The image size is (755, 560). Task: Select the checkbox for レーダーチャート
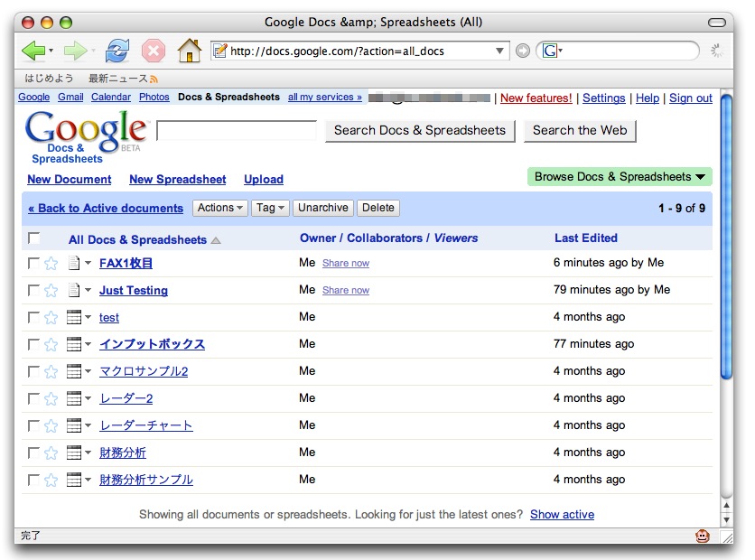point(34,425)
